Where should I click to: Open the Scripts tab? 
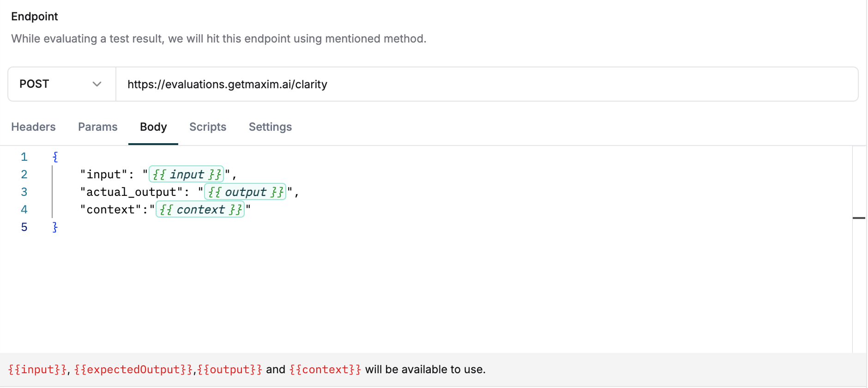point(207,127)
